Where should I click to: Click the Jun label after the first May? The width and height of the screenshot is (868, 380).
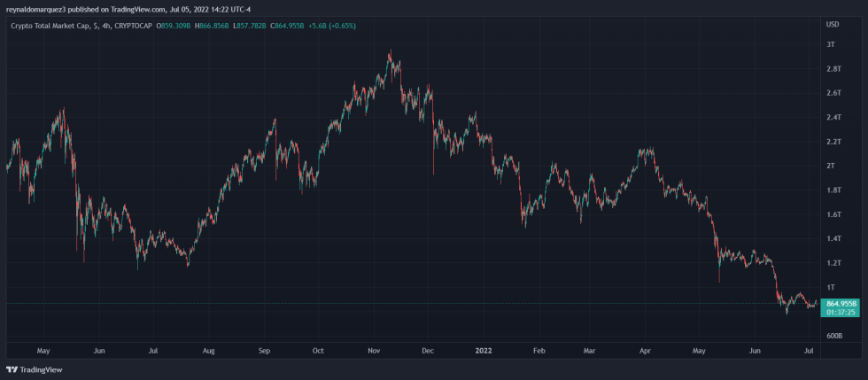pyautogui.click(x=99, y=351)
